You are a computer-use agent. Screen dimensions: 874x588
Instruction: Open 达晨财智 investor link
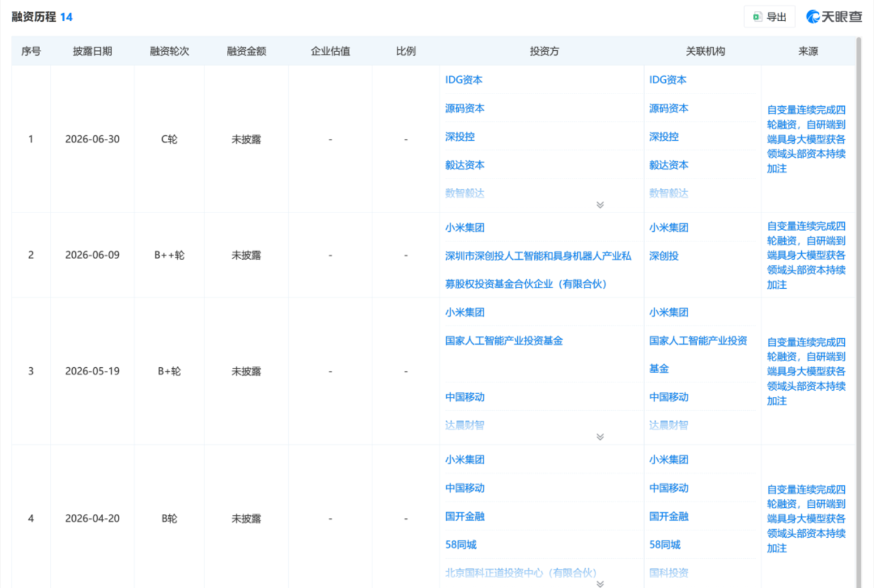[465, 425]
